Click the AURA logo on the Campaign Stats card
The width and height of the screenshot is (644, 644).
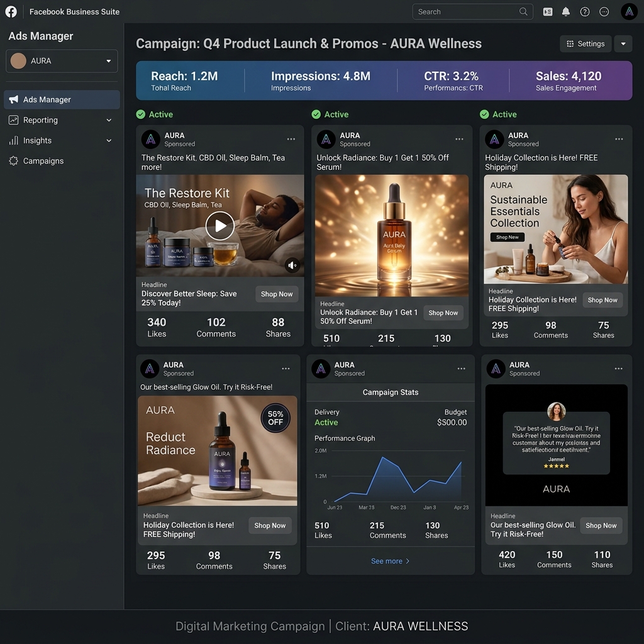point(321,369)
